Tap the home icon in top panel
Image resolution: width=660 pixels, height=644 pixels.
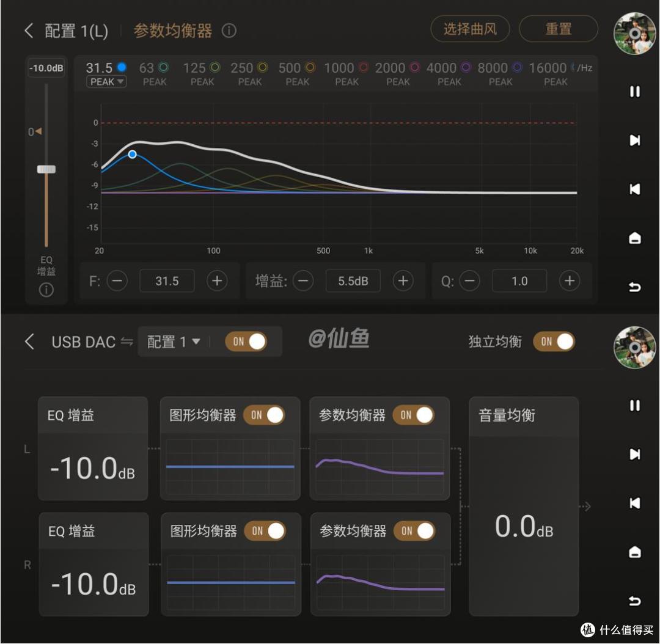tap(634, 238)
